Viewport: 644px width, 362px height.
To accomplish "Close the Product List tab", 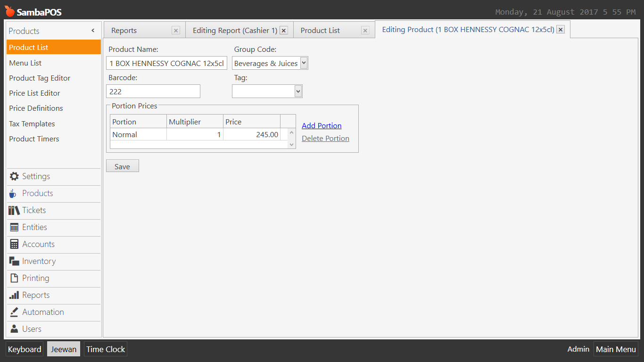I will click(x=365, y=31).
